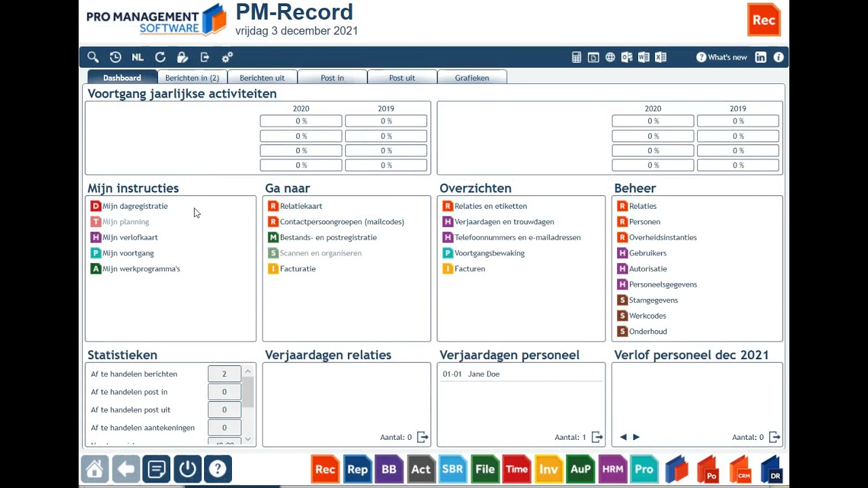Open the Excel icon
Screen dimensions: 868x488
(x=660, y=58)
